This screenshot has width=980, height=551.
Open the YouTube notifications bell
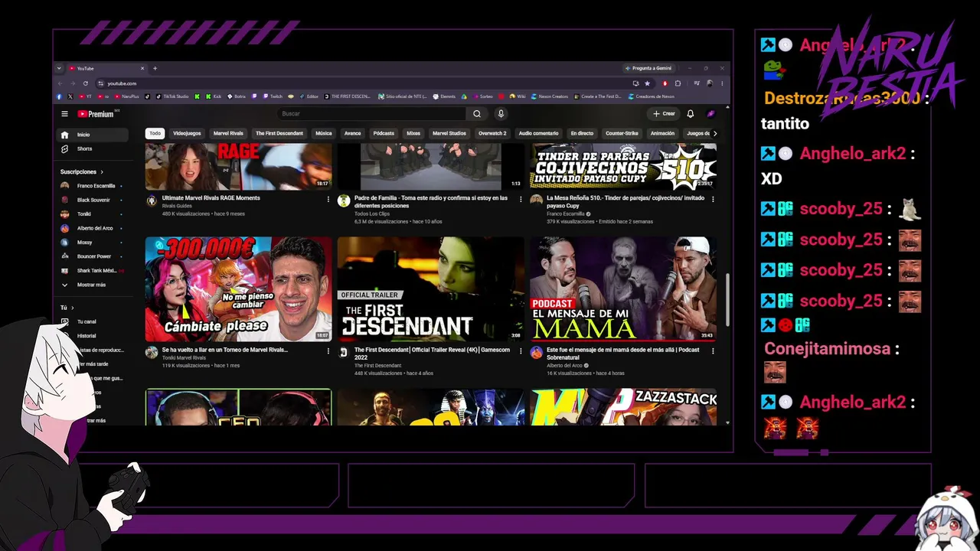(690, 114)
